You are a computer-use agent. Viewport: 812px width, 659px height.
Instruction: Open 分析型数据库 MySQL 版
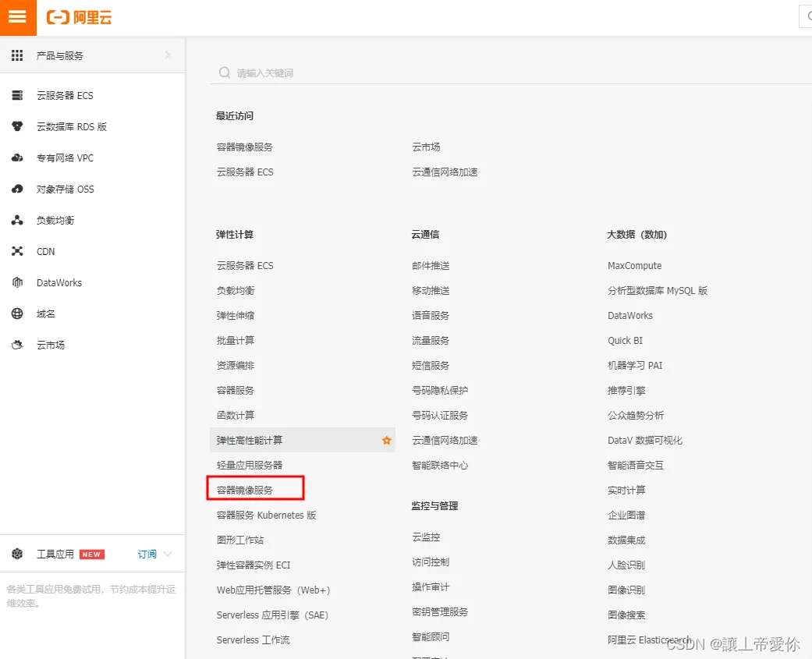tap(657, 290)
